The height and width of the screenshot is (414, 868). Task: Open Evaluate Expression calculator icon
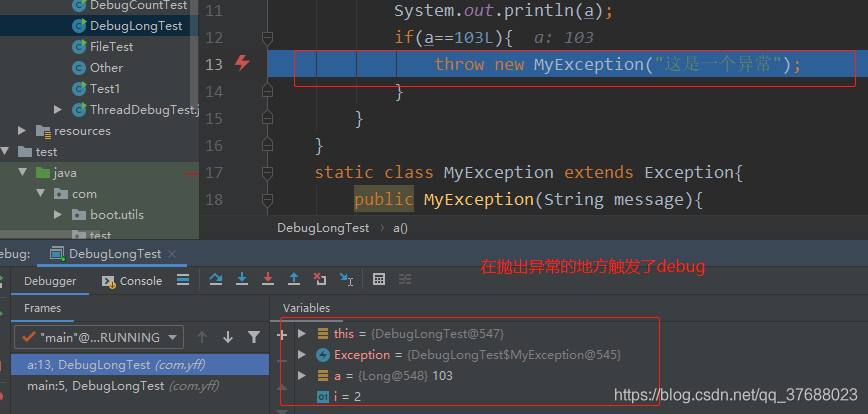[x=379, y=280]
